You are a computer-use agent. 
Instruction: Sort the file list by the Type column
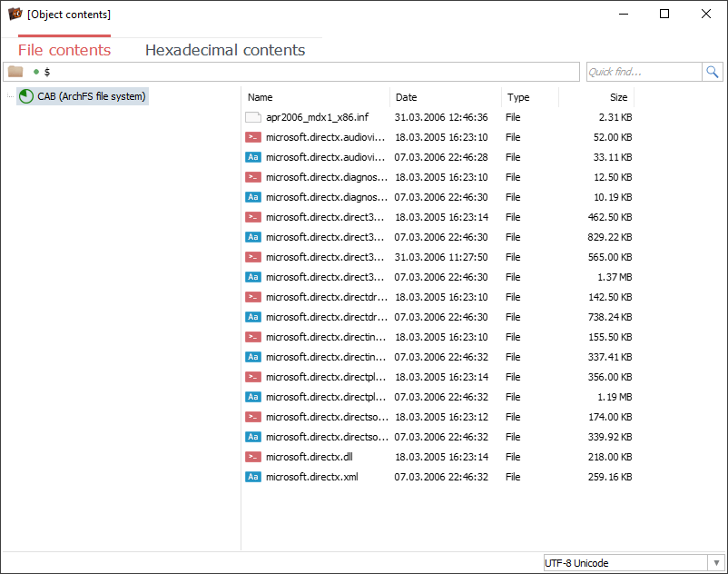pyautogui.click(x=530, y=97)
